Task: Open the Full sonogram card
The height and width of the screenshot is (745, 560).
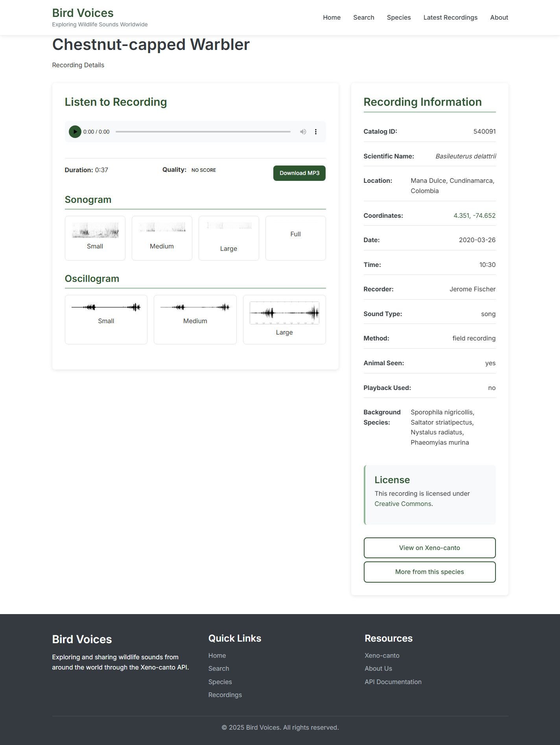Action: click(296, 238)
